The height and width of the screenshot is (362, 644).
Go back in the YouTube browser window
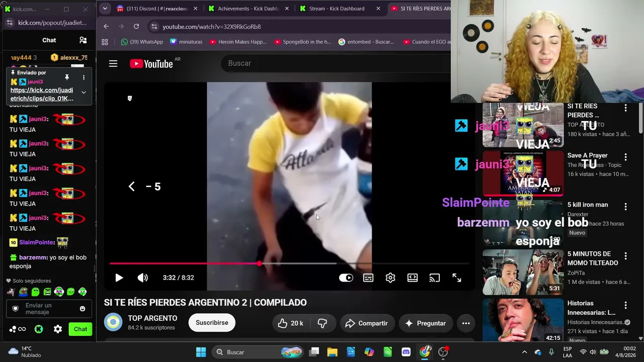(106, 27)
